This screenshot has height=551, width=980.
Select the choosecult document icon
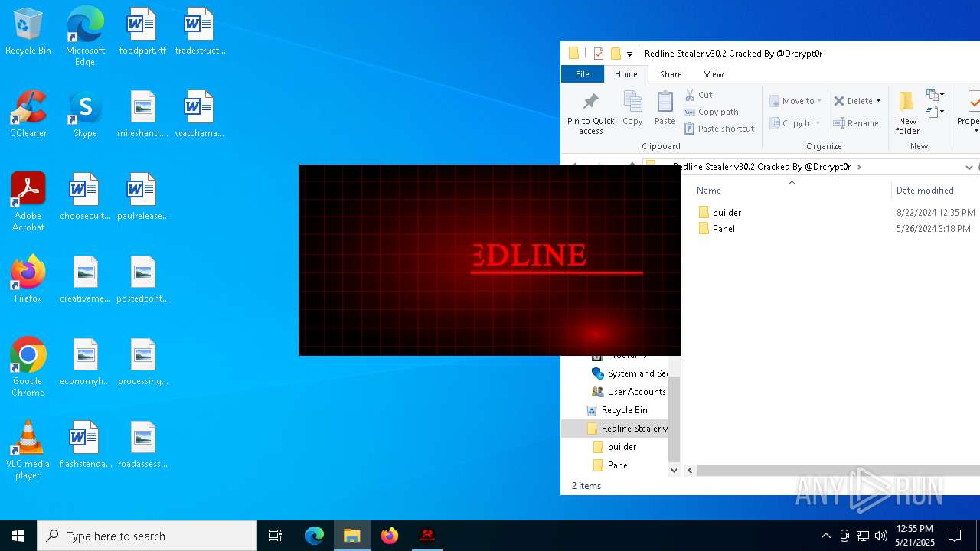click(x=85, y=197)
